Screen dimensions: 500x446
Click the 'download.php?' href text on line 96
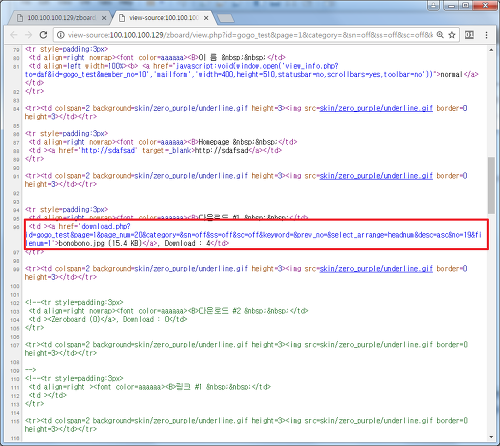pos(106,227)
